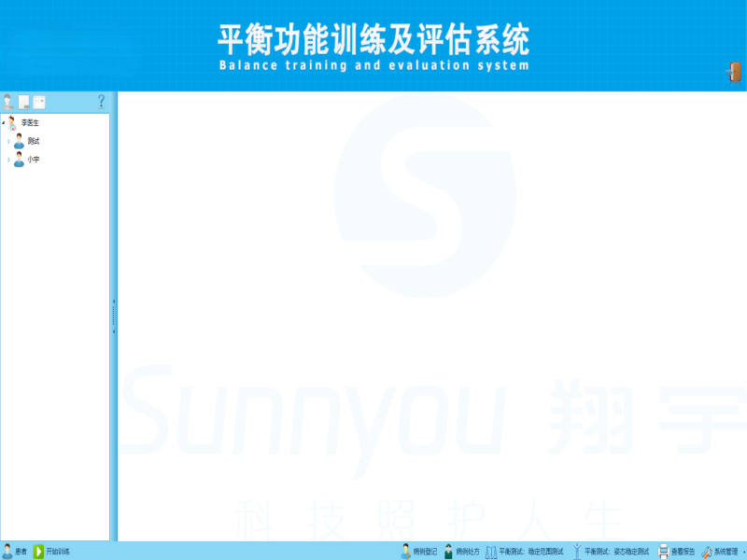Image resolution: width=747 pixels, height=560 pixels.
Task: Open 平衡测试: 姿态稳定测试
Action: [615, 552]
